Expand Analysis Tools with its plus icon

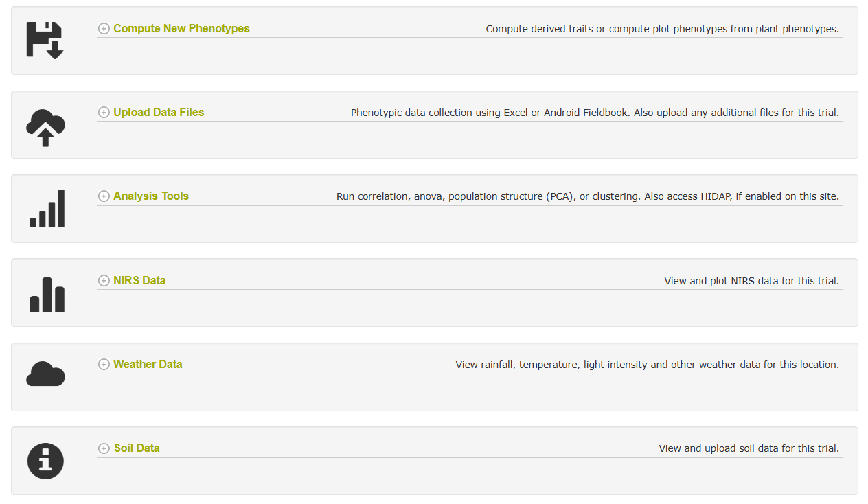[x=104, y=196]
